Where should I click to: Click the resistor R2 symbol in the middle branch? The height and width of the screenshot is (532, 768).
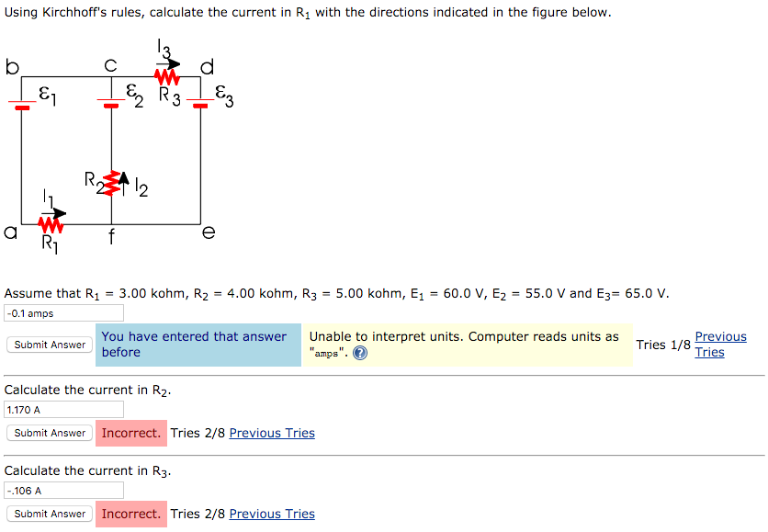[x=110, y=183]
